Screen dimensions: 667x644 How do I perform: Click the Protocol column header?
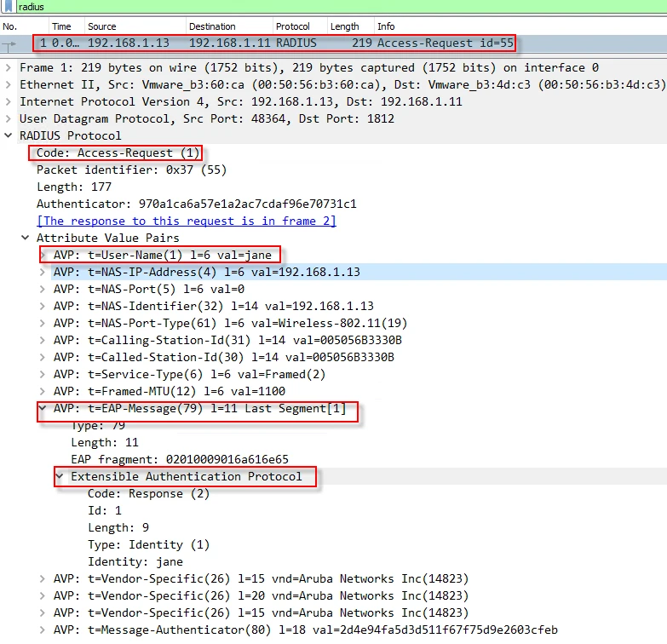[x=293, y=26]
